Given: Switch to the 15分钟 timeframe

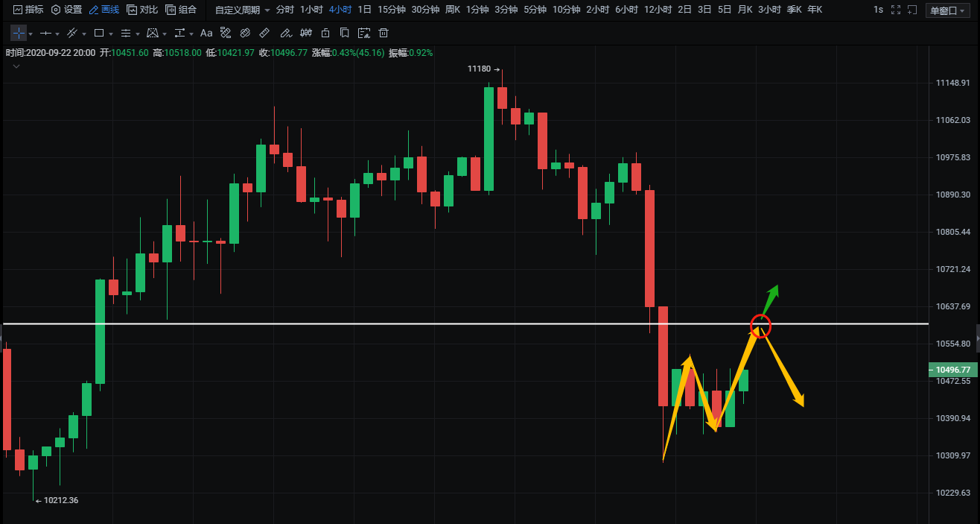Looking at the screenshot, I should tap(391, 10).
